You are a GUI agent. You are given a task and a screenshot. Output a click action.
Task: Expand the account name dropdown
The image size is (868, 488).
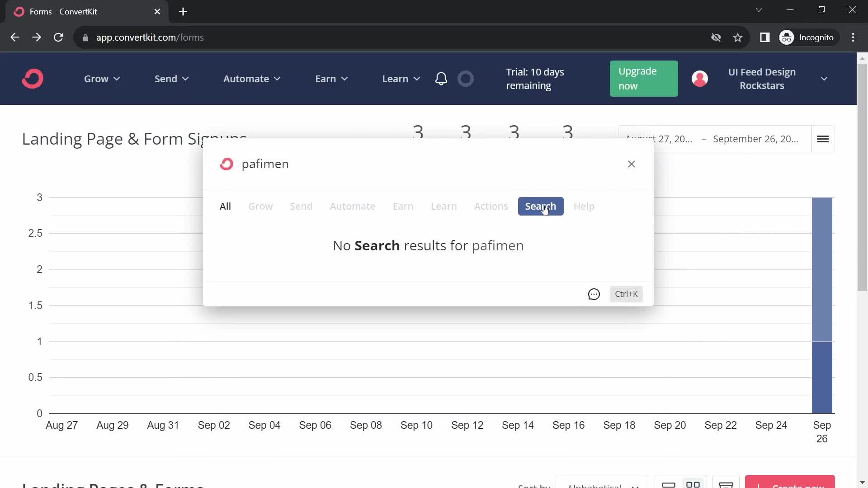tap(825, 79)
